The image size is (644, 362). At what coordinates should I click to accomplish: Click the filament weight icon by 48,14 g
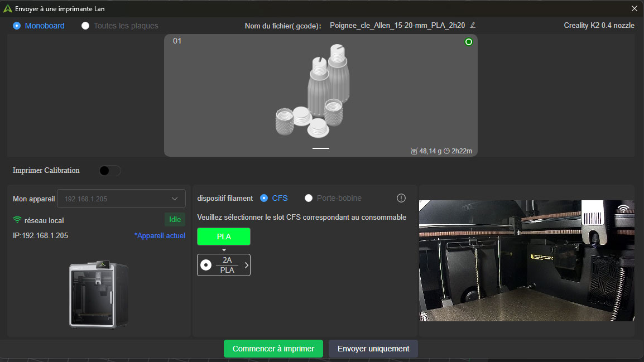point(414,151)
